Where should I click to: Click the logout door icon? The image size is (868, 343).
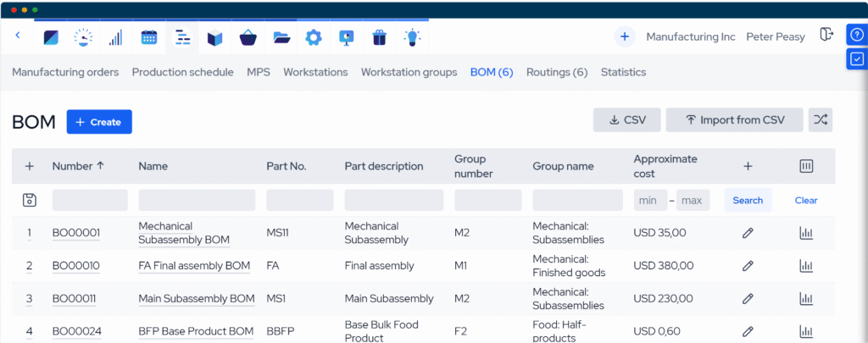click(x=826, y=35)
